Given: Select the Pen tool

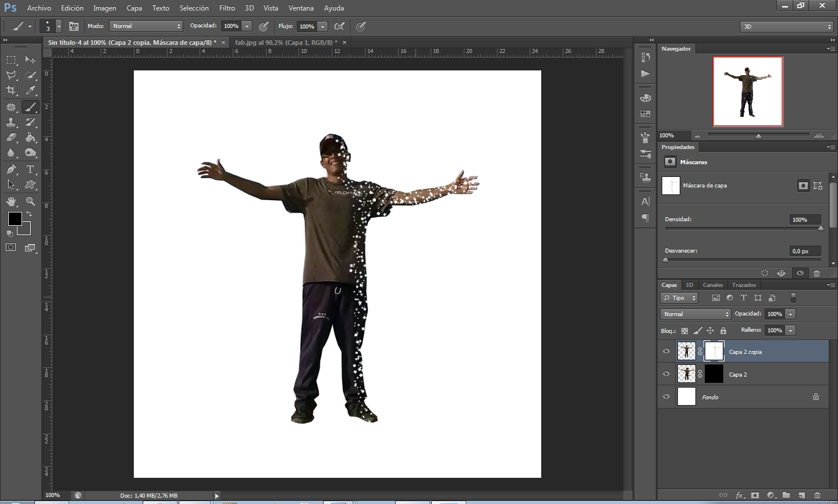Looking at the screenshot, I should pos(11,169).
